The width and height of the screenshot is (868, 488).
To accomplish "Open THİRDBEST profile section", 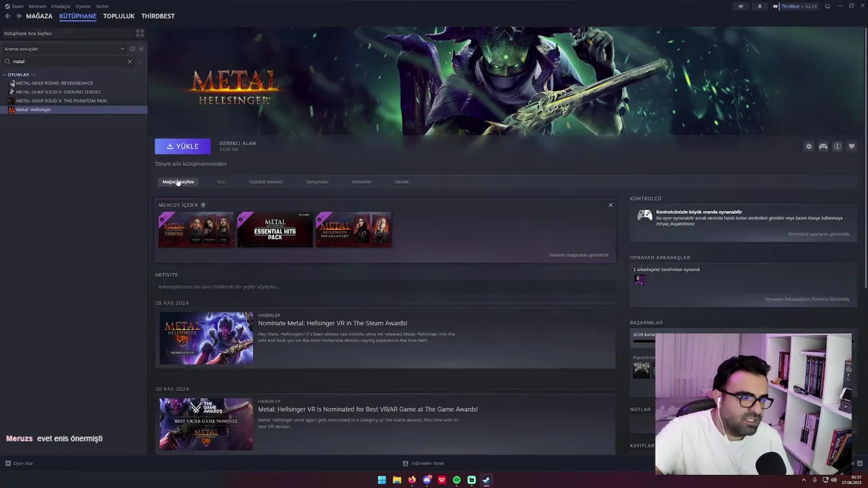I will [158, 16].
